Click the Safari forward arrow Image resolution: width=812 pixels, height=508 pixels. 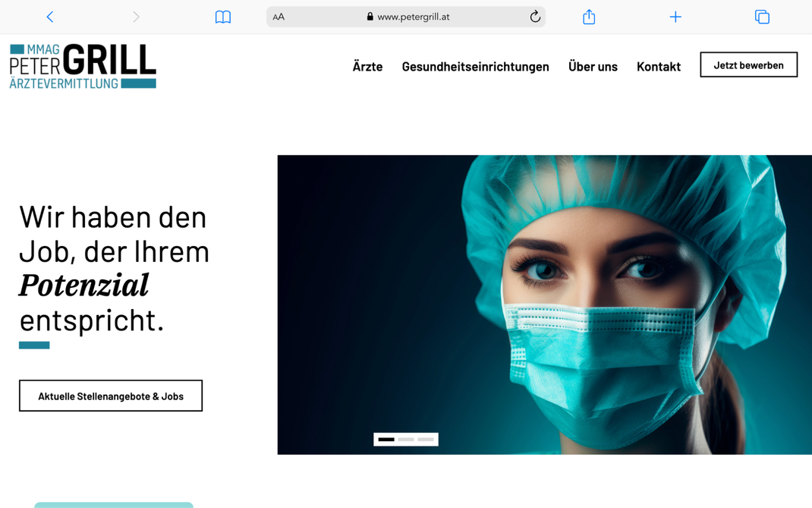pos(136,17)
